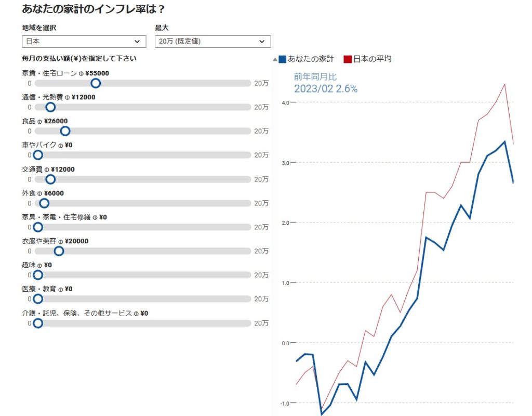
Task: Click the info icon beside 外食
Action: (40, 193)
